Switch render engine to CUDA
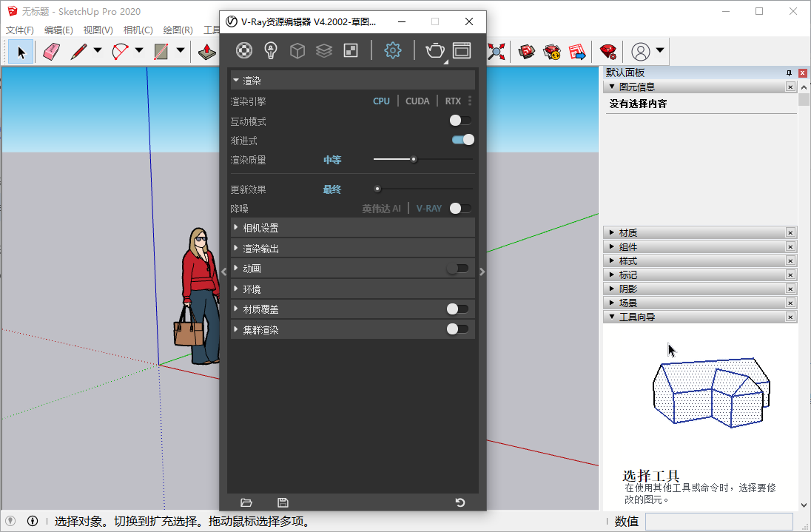 click(417, 101)
